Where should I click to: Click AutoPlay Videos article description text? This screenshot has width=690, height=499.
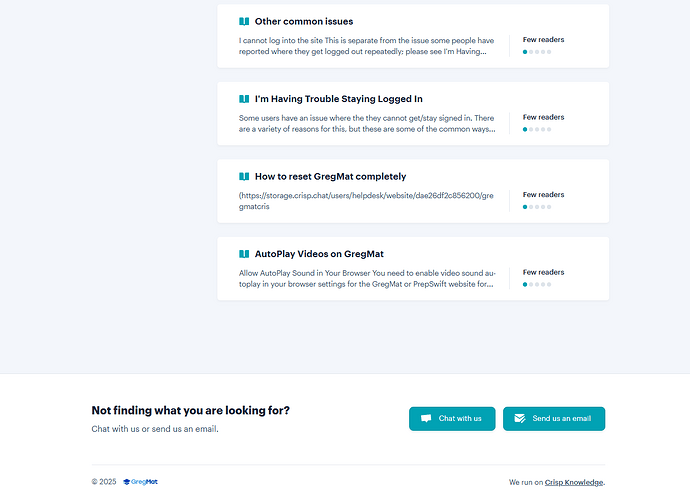[366, 278]
